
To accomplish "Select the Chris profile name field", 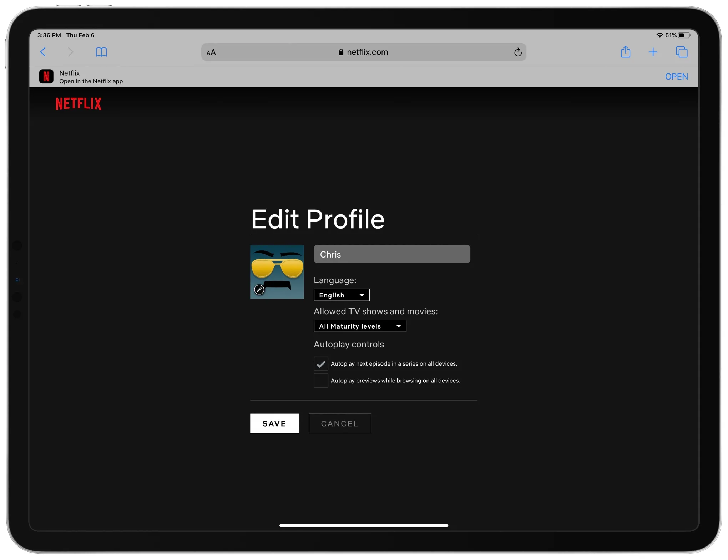I will click(x=391, y=254).
